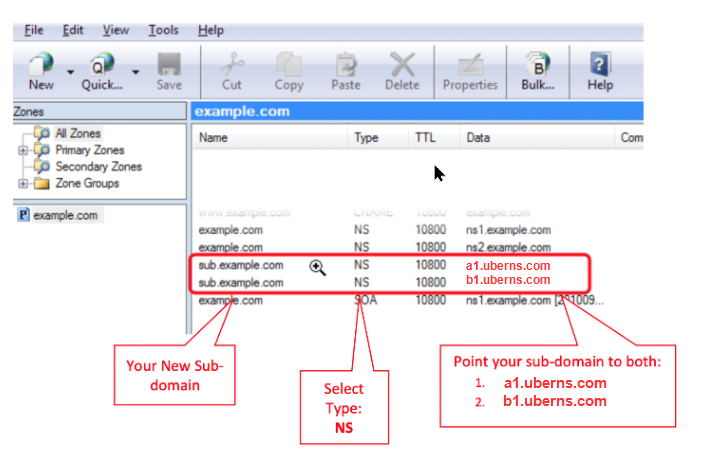Open the dropdown arrow next to New
Image resolution: width=702 pixels, height=457 pixels.
click(x=70, y=72)
